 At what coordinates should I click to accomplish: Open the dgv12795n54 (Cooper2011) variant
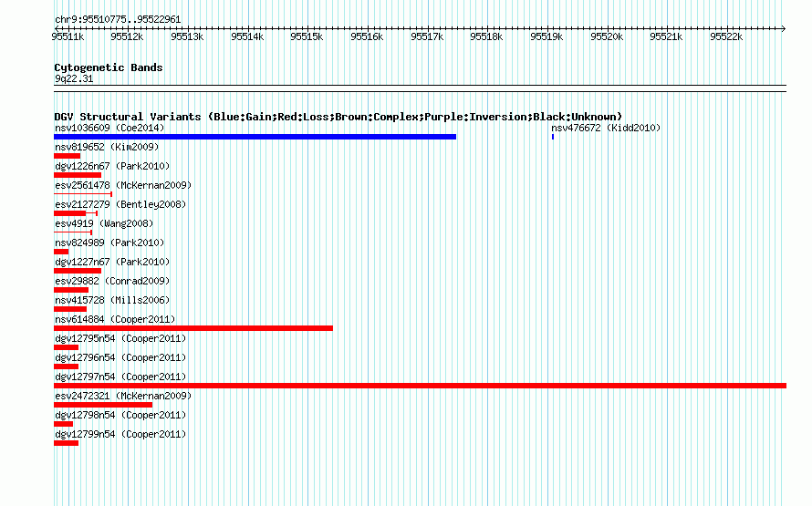tap(120, 338)
